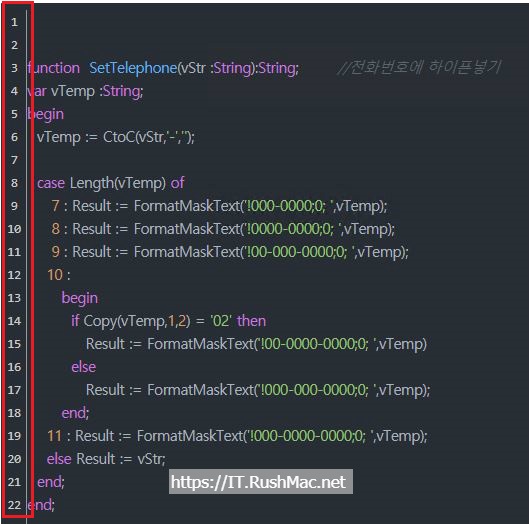Click line number 10 in the gutter
Screen dimensions: 529x524
click(x=14, y=229)
